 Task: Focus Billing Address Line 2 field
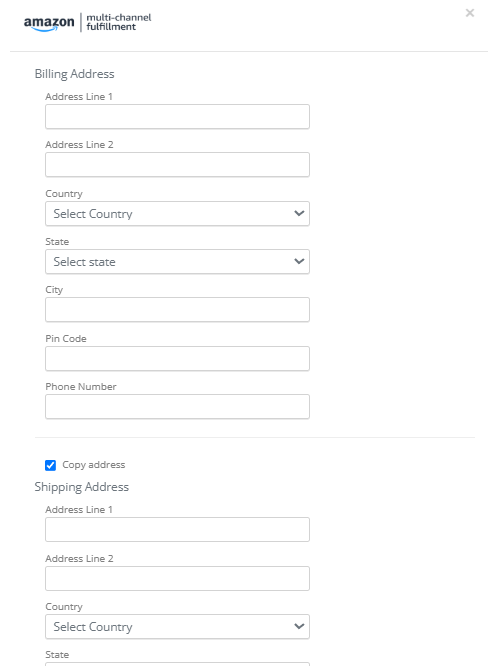coord(177,164)
